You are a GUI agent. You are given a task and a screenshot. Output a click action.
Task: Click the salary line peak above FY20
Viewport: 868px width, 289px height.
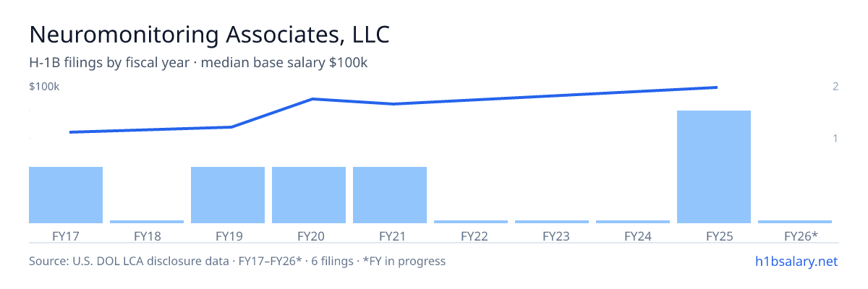click(312, 98)
